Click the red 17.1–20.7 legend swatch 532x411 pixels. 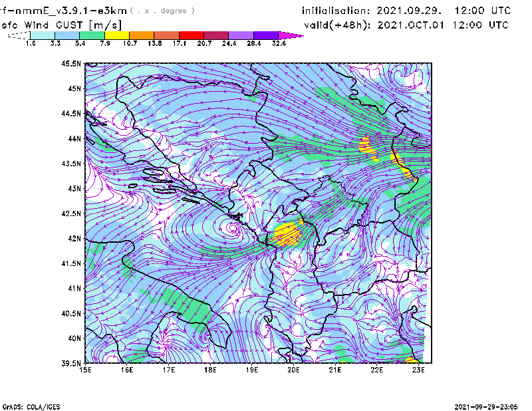192,35
